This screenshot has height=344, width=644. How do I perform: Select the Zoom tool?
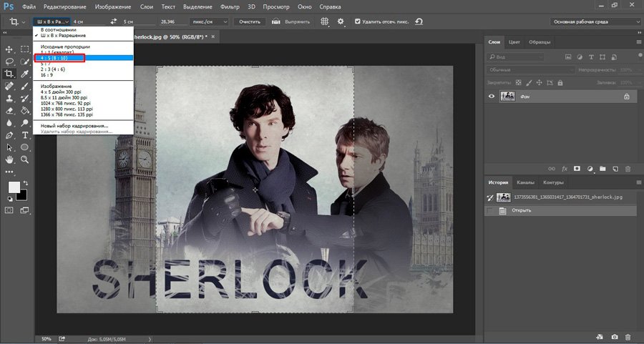(24, 159)
